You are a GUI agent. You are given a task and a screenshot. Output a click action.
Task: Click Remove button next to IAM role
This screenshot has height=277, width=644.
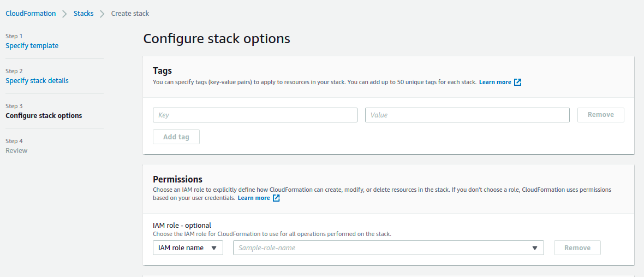[577, 248]
